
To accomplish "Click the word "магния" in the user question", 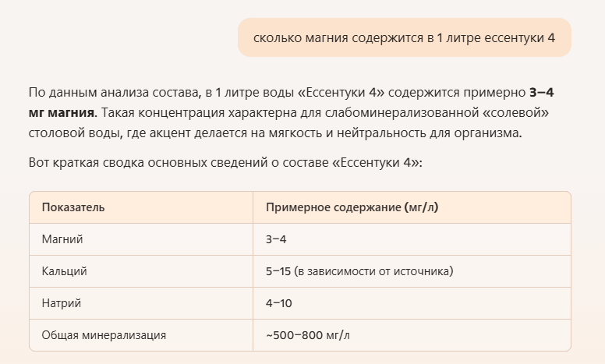I will click(x=327, y=38).
